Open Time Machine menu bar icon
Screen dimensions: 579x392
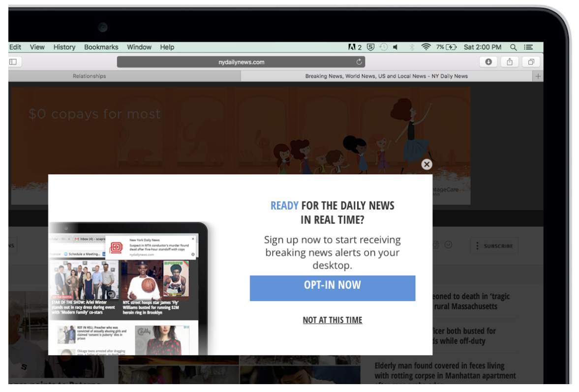(384, 47)
